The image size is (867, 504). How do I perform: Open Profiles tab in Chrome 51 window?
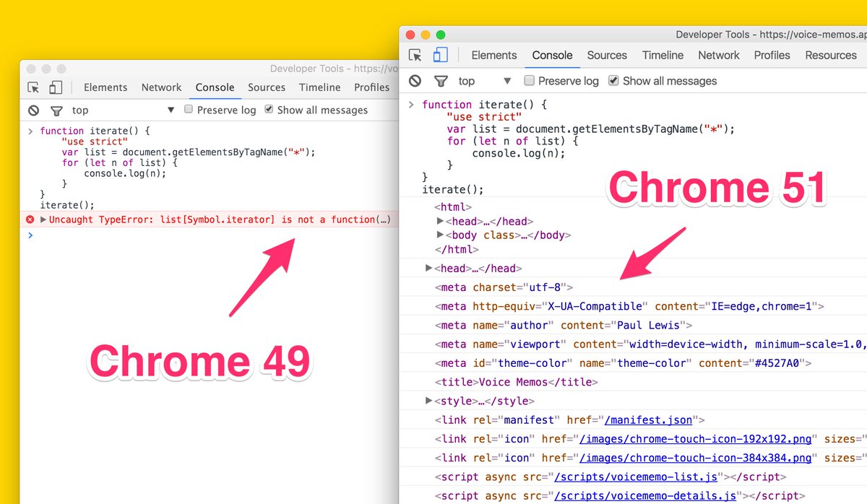click(772, 55)
